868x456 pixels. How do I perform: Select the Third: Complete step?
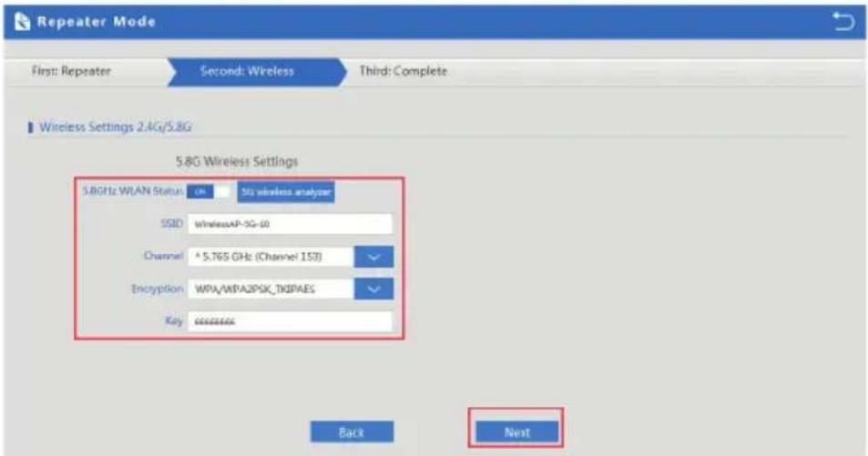pyautogui.click(x=403, y=71)
